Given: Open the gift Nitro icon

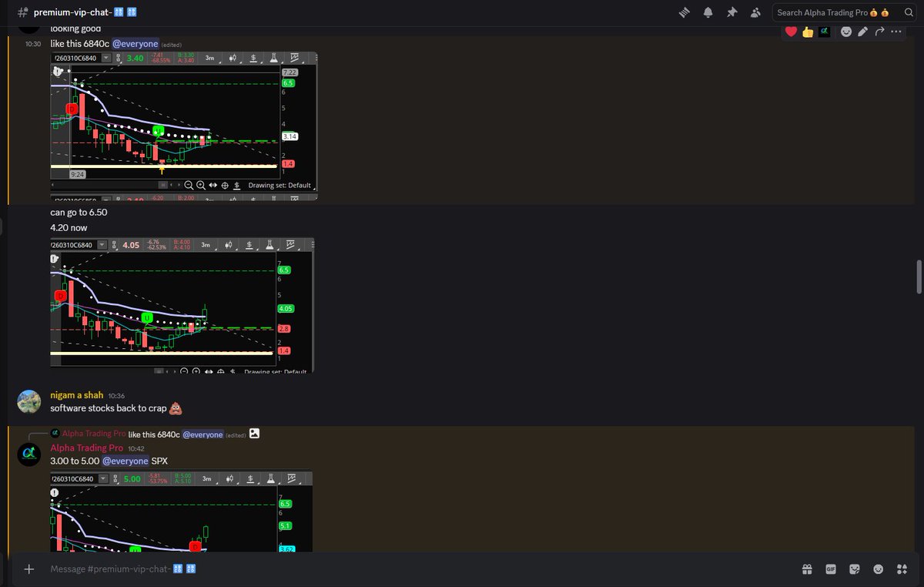Looking at the screenshot, I should click(806, 569).
